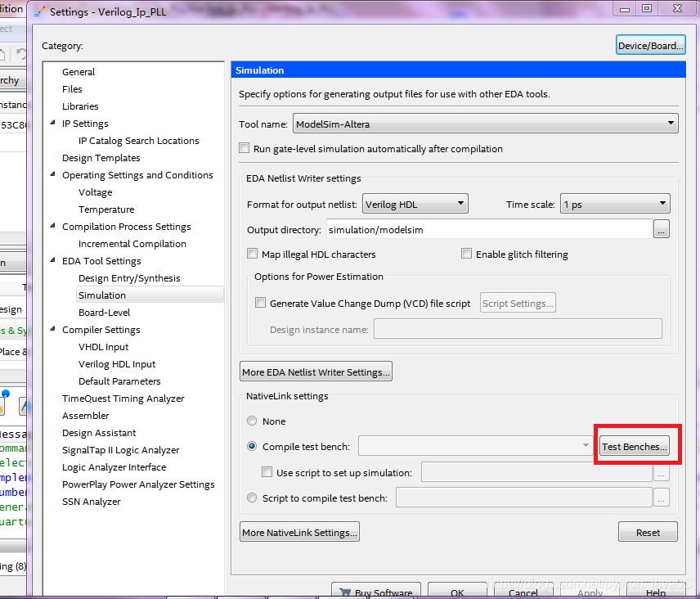Select SSN Analyzer category
Screen dimensions: 700x599
click(92, 502)
